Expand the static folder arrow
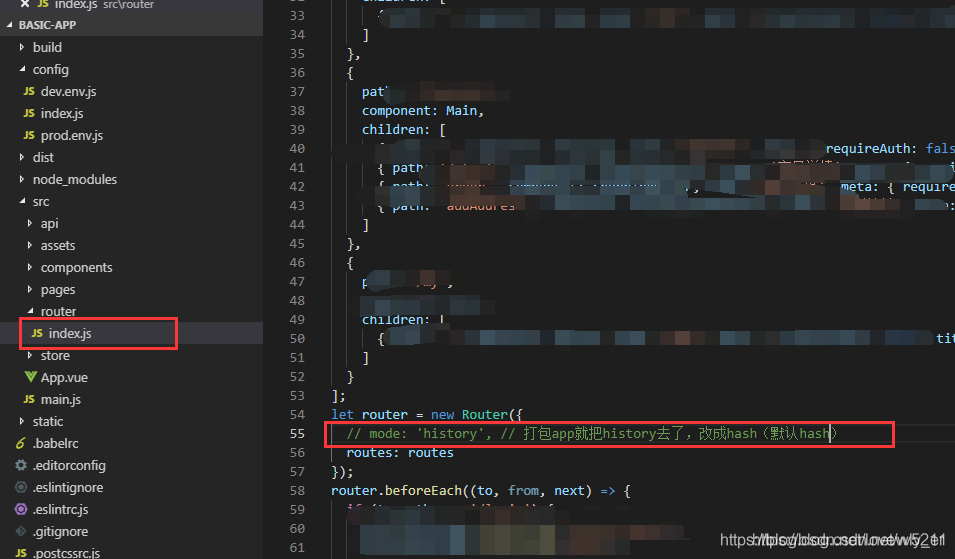The width and height of the screenshot is (955, 559). 22,421
